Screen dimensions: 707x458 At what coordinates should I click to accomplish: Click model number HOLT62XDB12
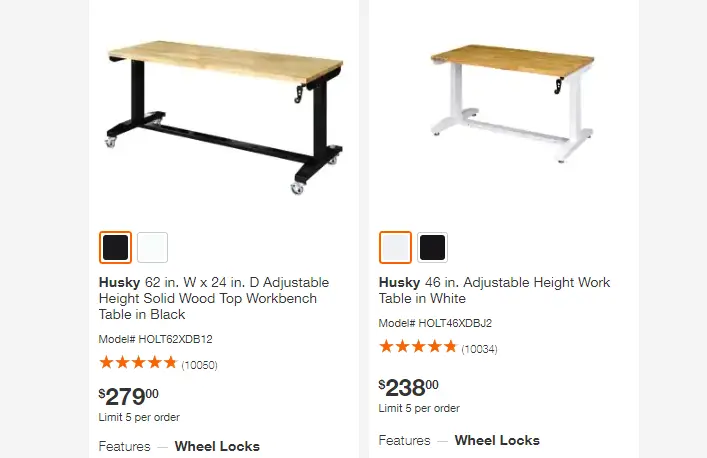156,339
